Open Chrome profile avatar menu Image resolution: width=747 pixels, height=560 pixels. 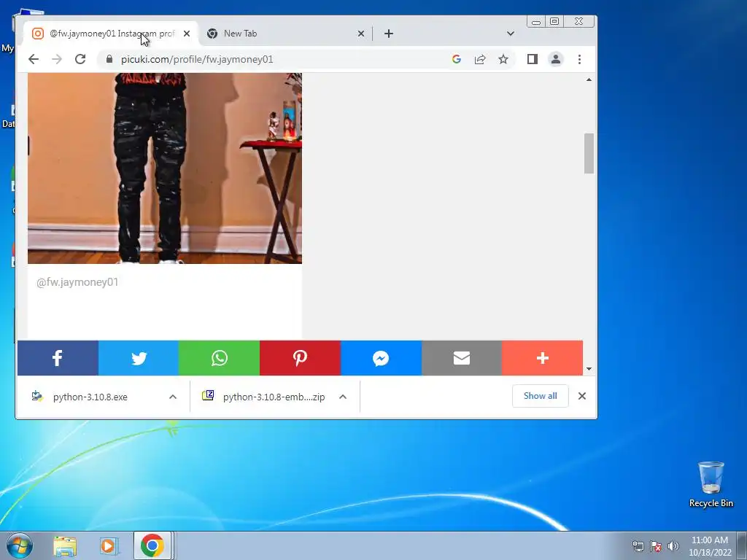(555, 59)
